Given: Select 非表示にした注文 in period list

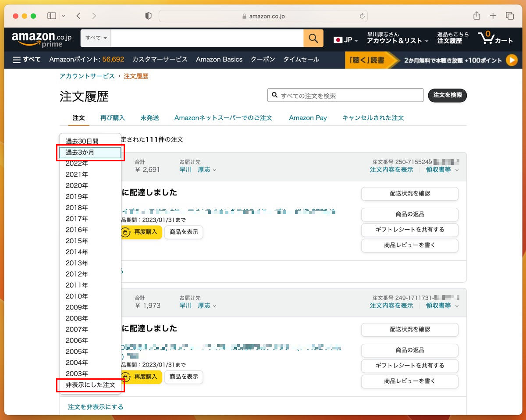Looking at the screenshot, I should pos(90,385).
